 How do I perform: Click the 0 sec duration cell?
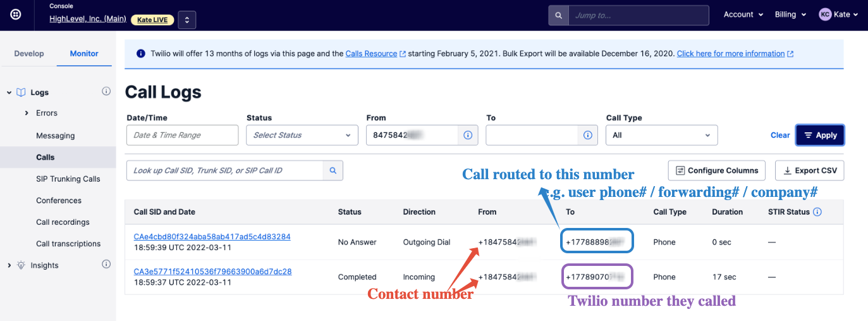click(722, 242)
